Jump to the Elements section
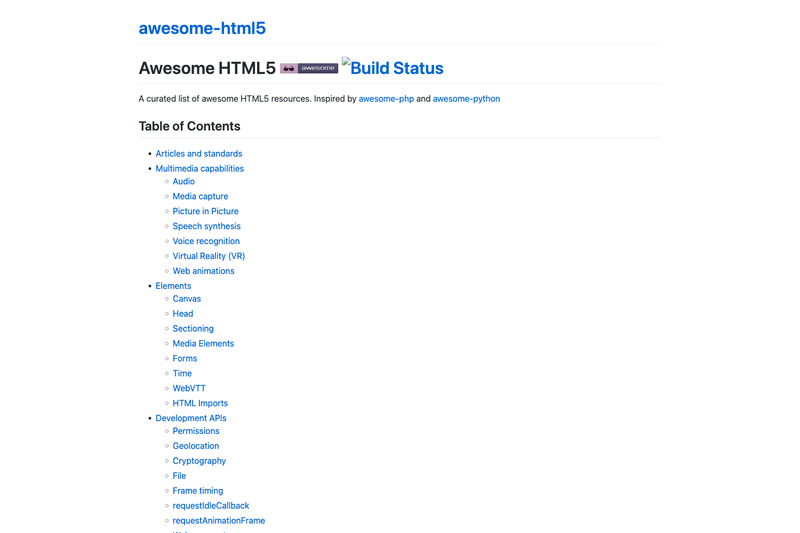 (x=173, y=286)
